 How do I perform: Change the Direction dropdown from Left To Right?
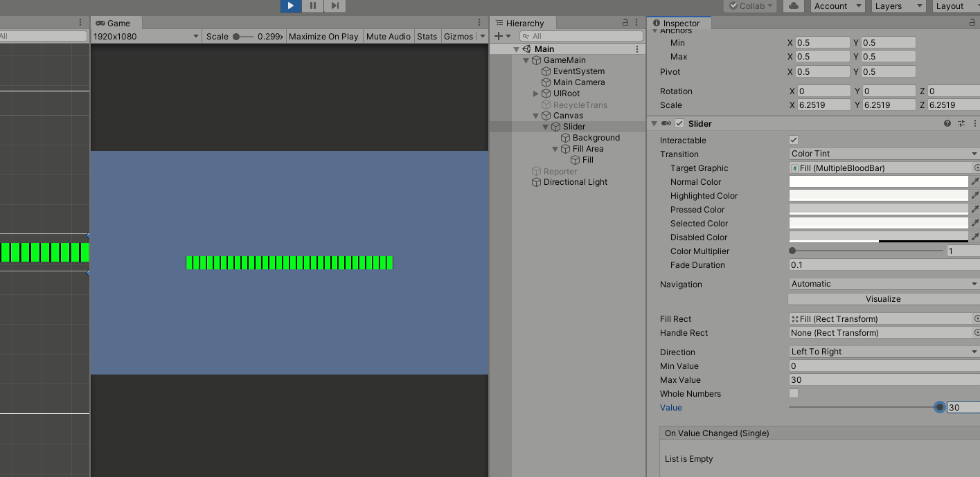[x=883, y=352]
